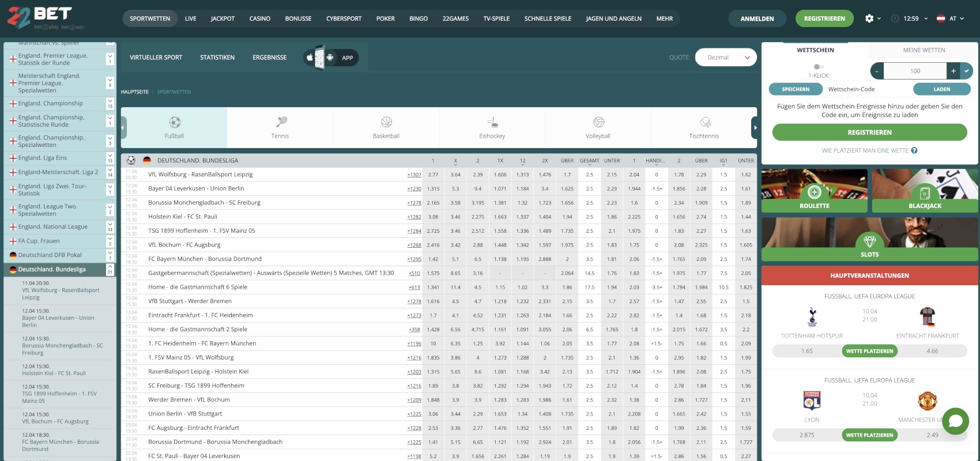Screen dimensions: 980x461
Task: Enable the 1-Klick betting toggle
Action: (x=817, y=67)
